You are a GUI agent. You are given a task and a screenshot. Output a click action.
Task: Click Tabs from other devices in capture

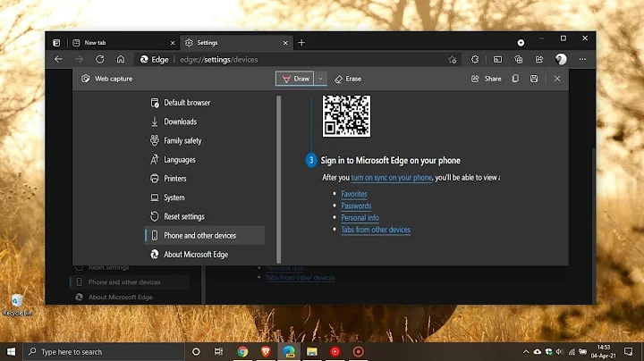click(x=376, y=230)
